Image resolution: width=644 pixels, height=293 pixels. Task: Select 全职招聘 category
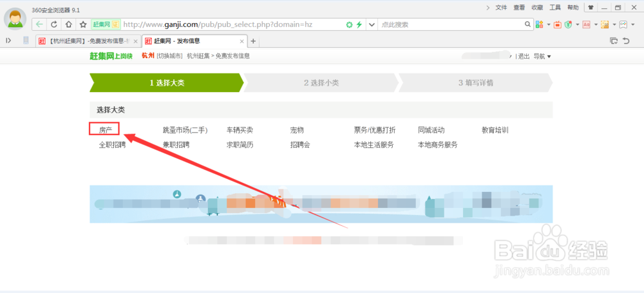(112, 145)
